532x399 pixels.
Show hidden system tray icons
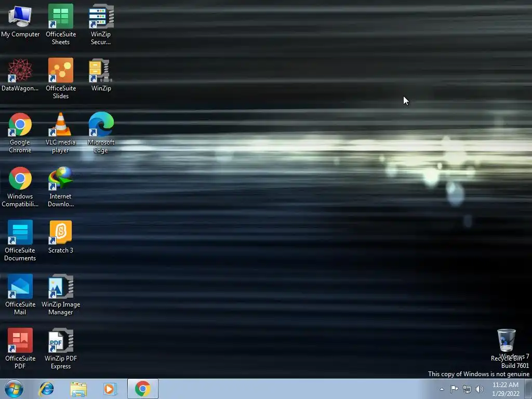pos(442,389)
